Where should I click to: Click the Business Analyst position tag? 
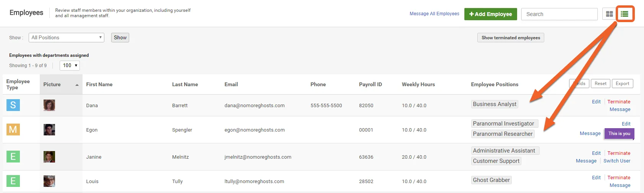pos(495,104)
